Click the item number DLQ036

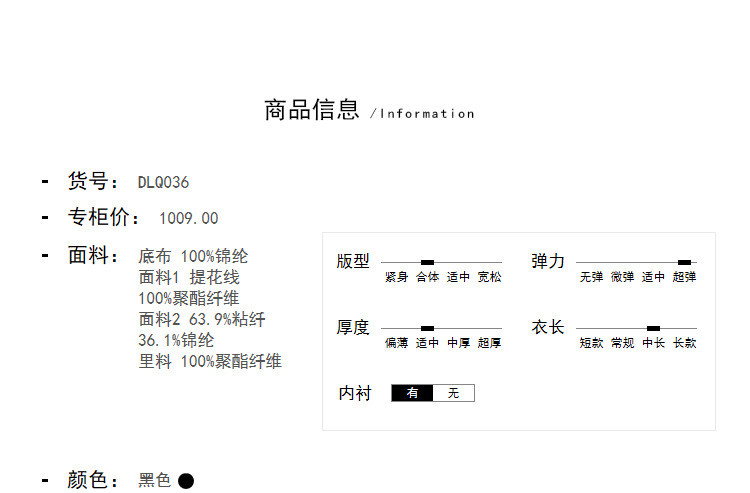point(163,182)
